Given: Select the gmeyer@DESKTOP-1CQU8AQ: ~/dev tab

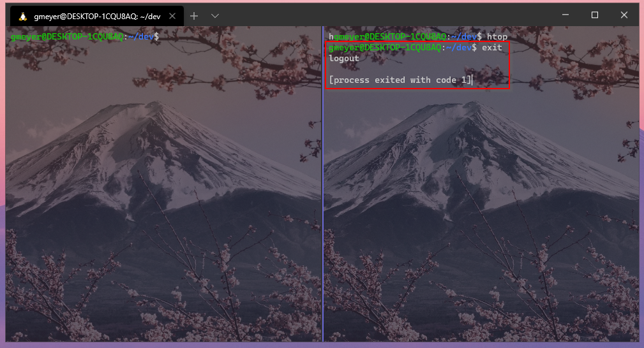Looking at the screenshot, I should click(x=97, y=17).
